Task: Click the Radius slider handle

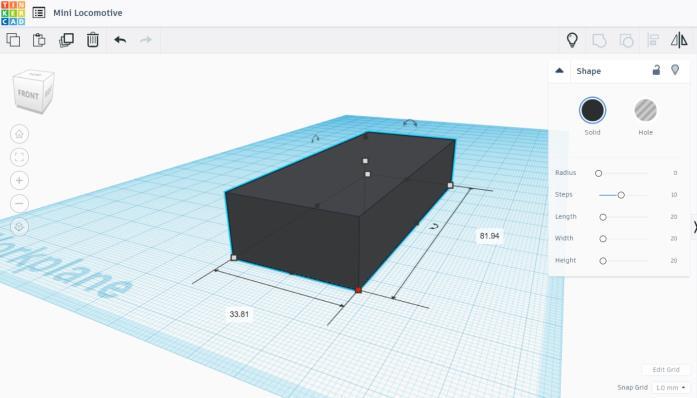Action: [x=598, y=173]
